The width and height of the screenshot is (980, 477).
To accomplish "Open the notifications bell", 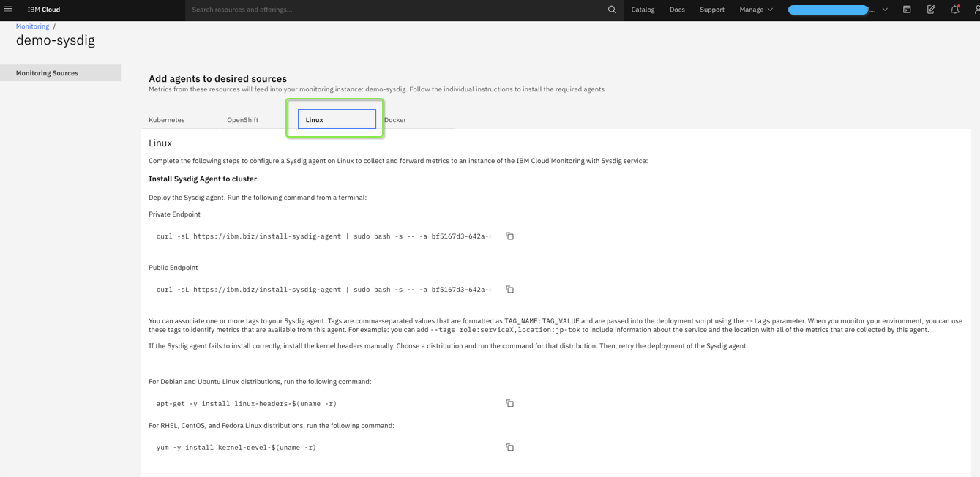I will click(x=955, y=10).
